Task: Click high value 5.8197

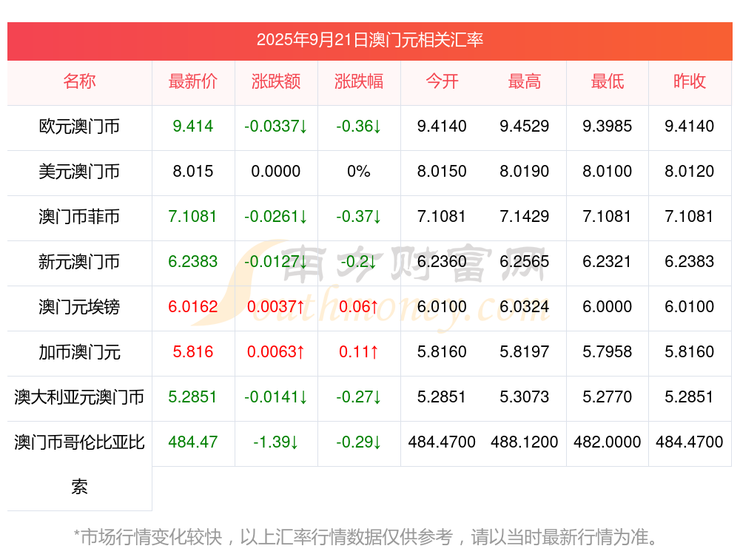Action: 525,352
